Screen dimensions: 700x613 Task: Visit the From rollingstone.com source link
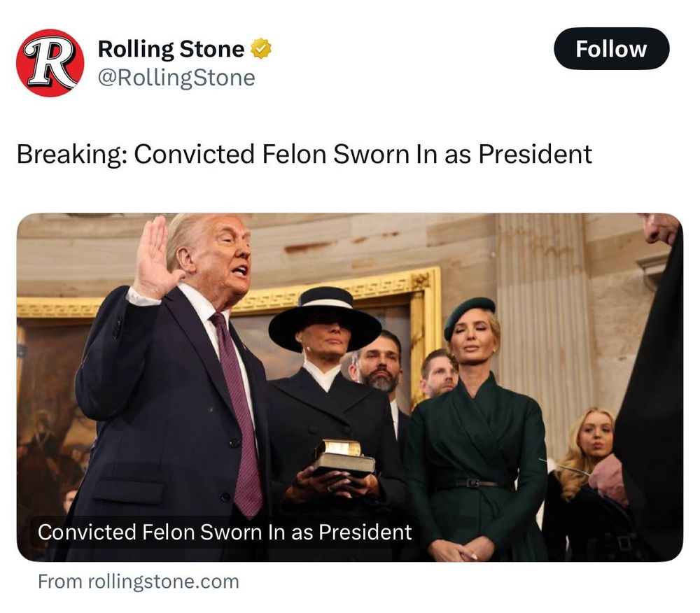click(x=139, y=582)
